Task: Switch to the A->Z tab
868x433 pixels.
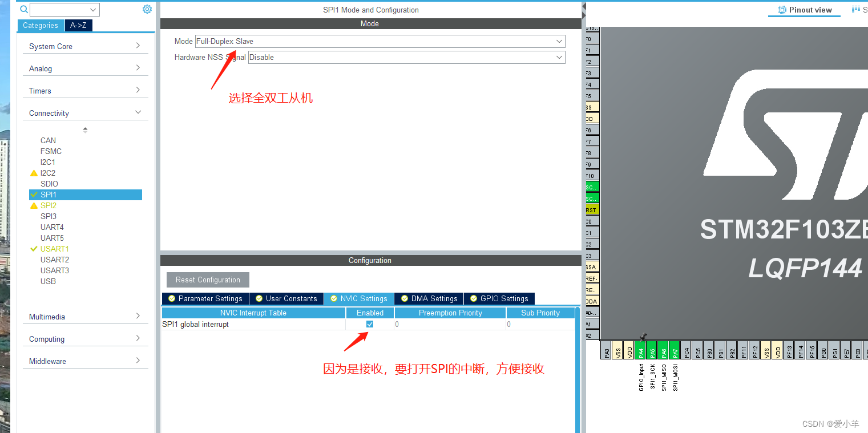Action: [x=78, y=25]
